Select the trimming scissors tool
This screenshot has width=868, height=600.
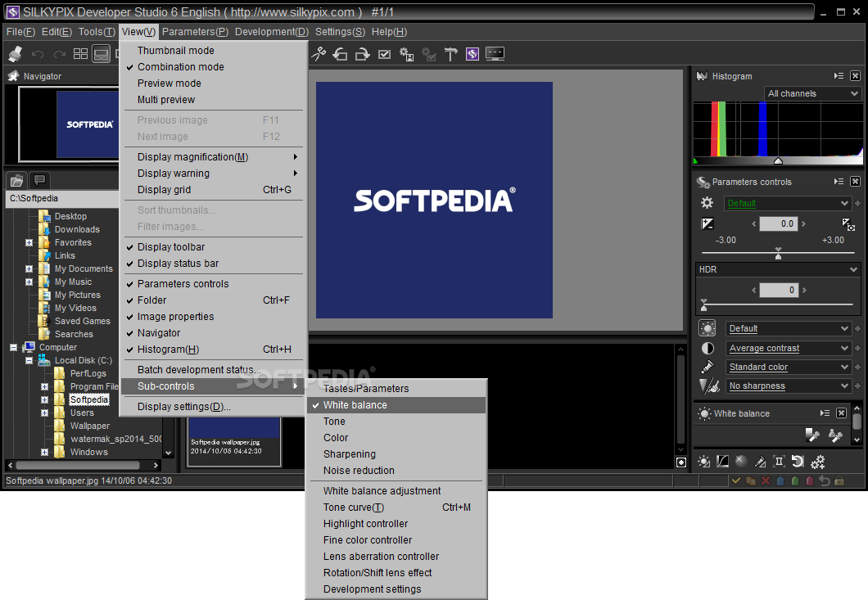pyautogui.click(x=319, y=54)
